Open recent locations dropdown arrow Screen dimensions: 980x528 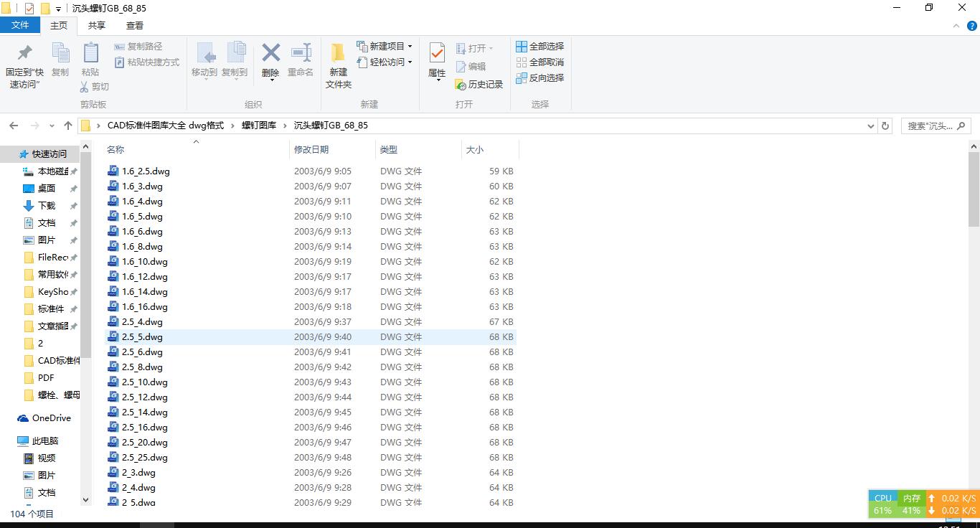tap(52, 126)
